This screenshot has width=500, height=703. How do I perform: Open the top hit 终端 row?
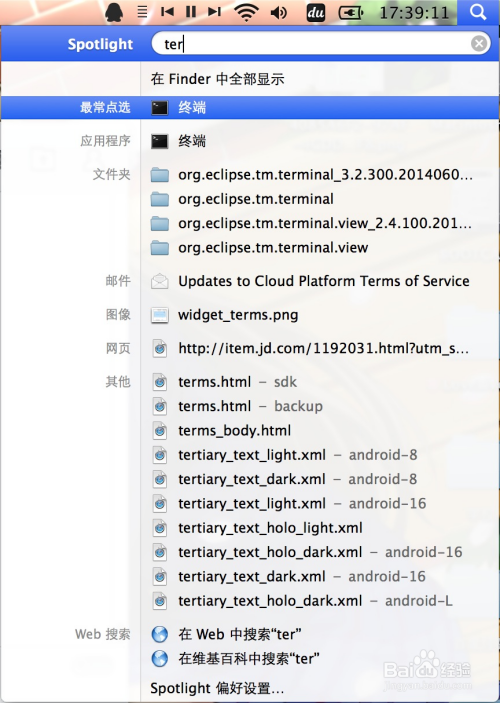(x=250, y=108)
